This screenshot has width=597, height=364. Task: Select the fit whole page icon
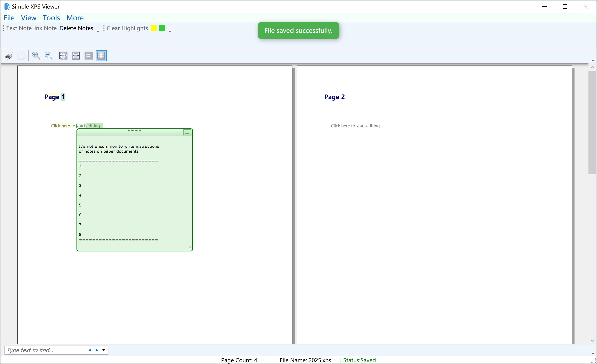point(63,55)
